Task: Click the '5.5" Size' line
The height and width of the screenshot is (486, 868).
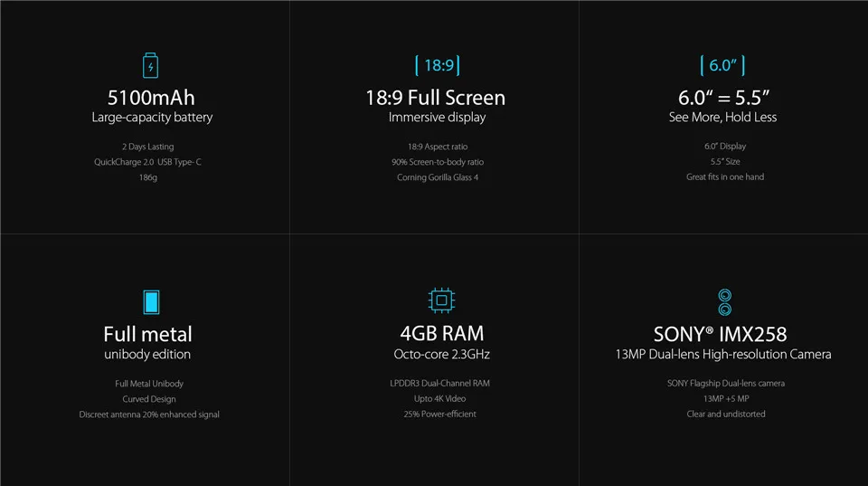Action: [725, 161]
